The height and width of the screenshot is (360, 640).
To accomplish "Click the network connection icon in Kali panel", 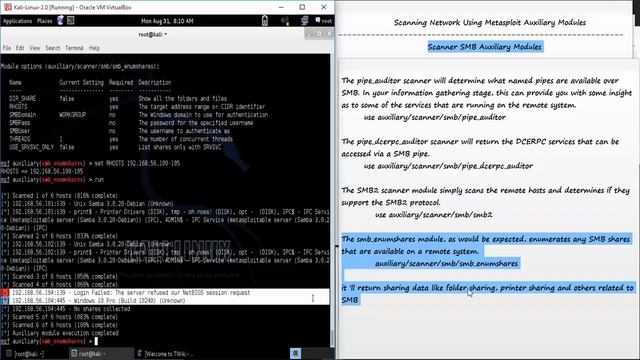I will (304, 20).
